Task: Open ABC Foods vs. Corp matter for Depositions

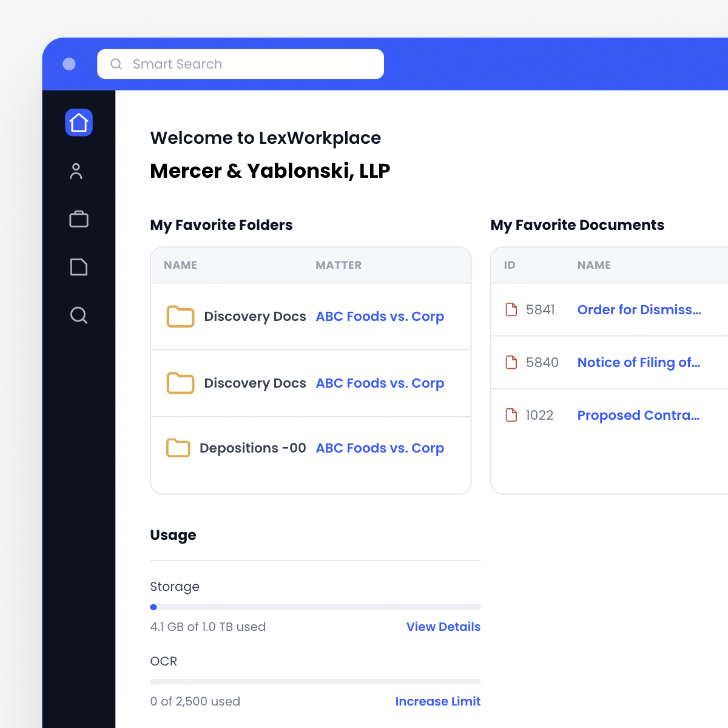Action: point(380,448)
